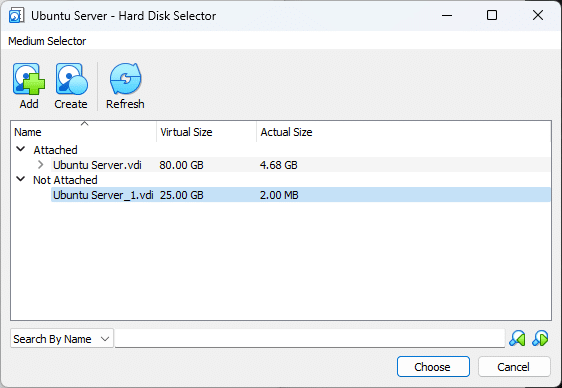The width and height of the screenshot is (562, 388).
Task: Click the VirtualBox icon in the title bar
Action: coord(16,16)
